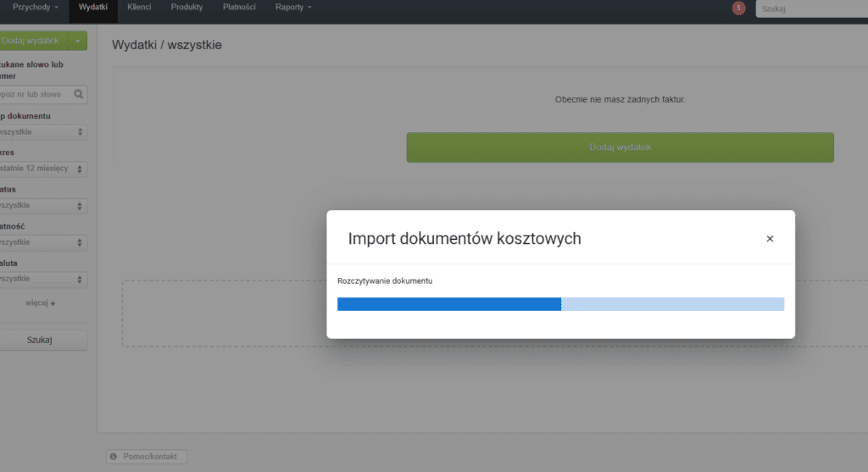Click the document reading progress bar

click(x=560, y=304)
